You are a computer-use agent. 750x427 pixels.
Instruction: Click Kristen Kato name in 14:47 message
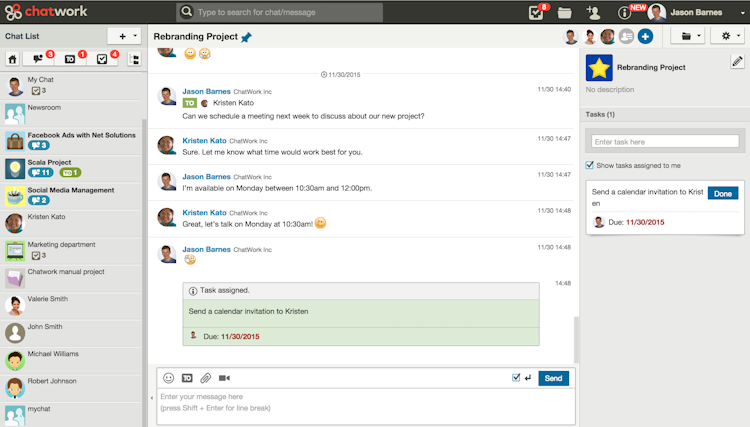click(204, 141)
